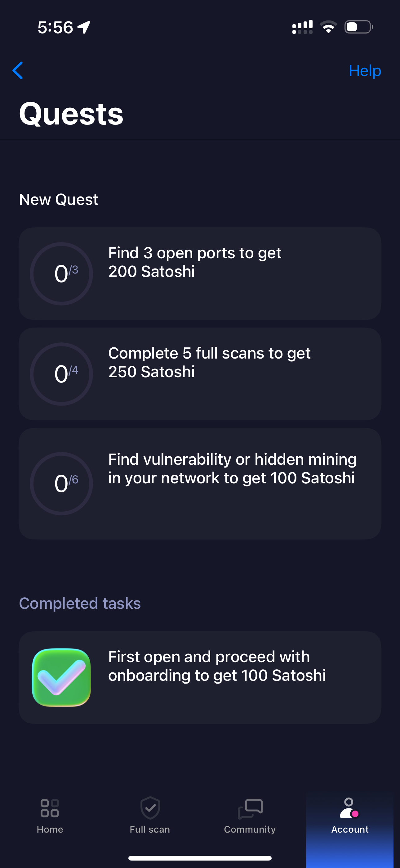Tap the 0/6 vulnerability progress ring
Image resolution: width=400 pixels, height=868 pixels.
click(x=61, y=484)
